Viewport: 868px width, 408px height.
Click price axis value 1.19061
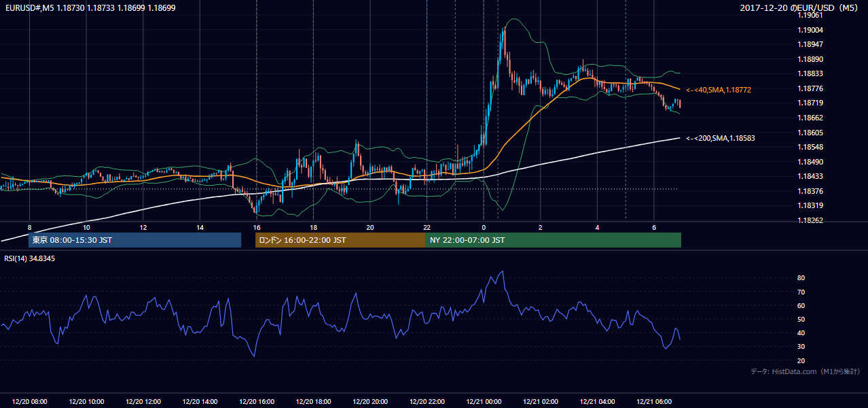pyautogui.click(x=810, y=15)
